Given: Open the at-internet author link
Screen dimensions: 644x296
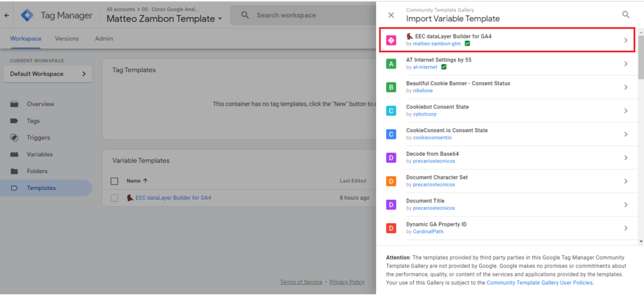Looking at the screenshot, I should coord(425,67).
